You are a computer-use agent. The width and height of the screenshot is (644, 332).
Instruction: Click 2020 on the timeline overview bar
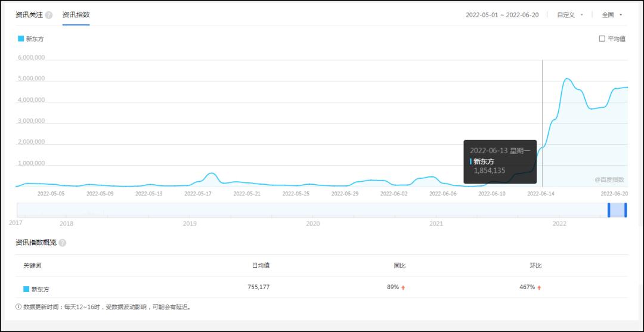click(313, 224)
